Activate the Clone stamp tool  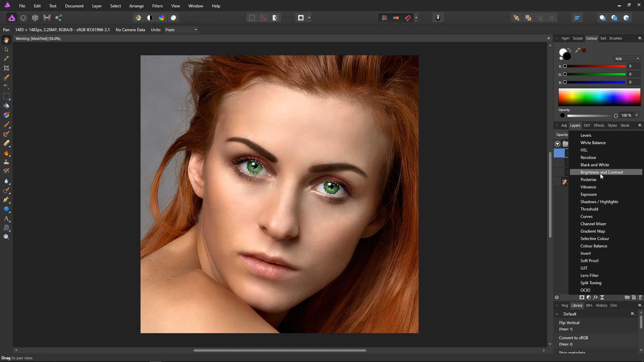pyautogui.click(x=6, y=162)
